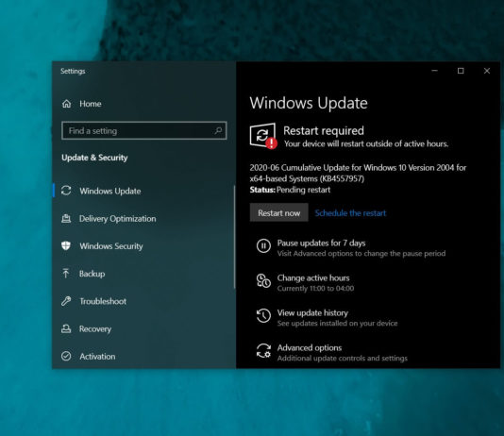Select Windows Update in sidebar

[x=110, y=191]
